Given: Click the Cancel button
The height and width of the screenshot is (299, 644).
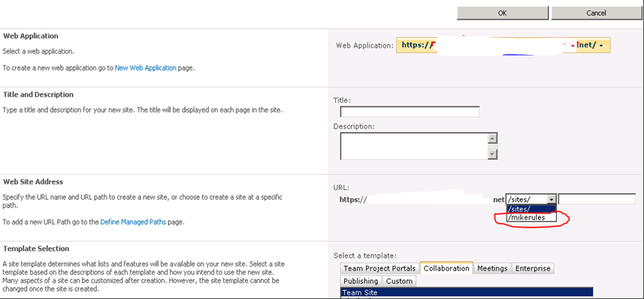Looking at the screenshot, I should pyautogui.click(x=596, y=13).
